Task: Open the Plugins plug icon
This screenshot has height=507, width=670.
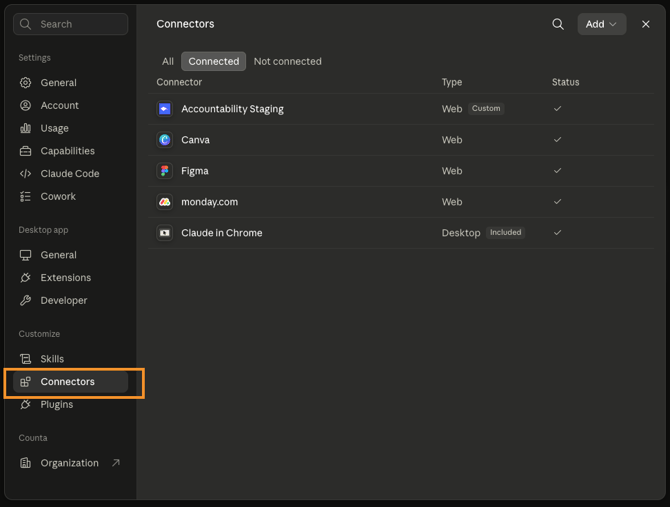Action: 26,404
